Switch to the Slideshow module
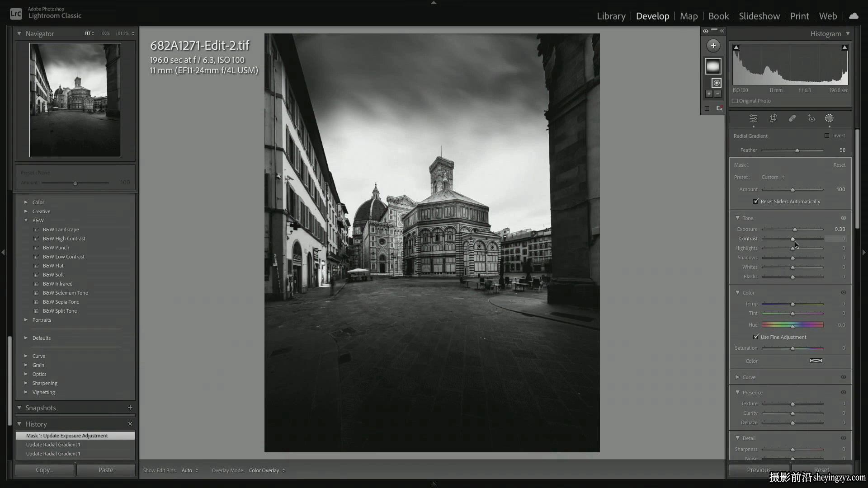 (759, 16)
